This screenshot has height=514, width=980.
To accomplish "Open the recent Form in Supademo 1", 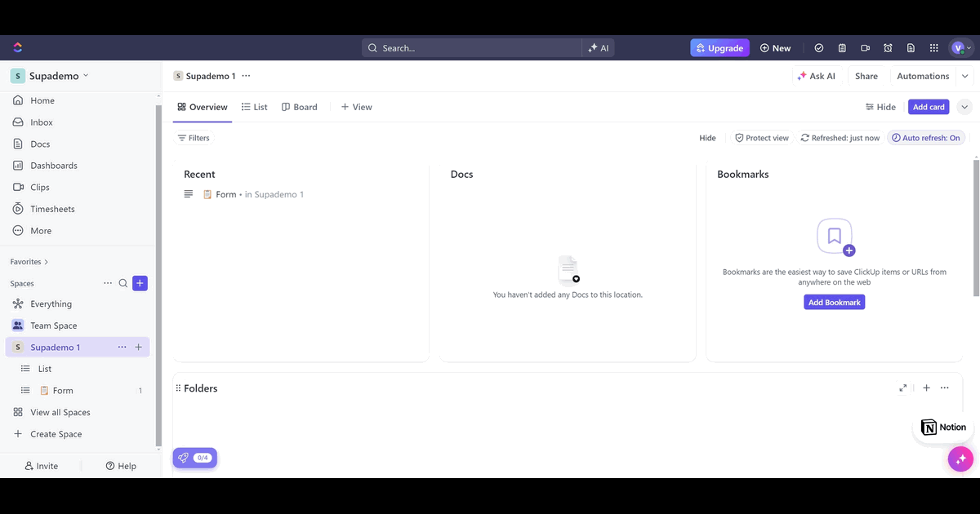I will [x=253, y=194].
